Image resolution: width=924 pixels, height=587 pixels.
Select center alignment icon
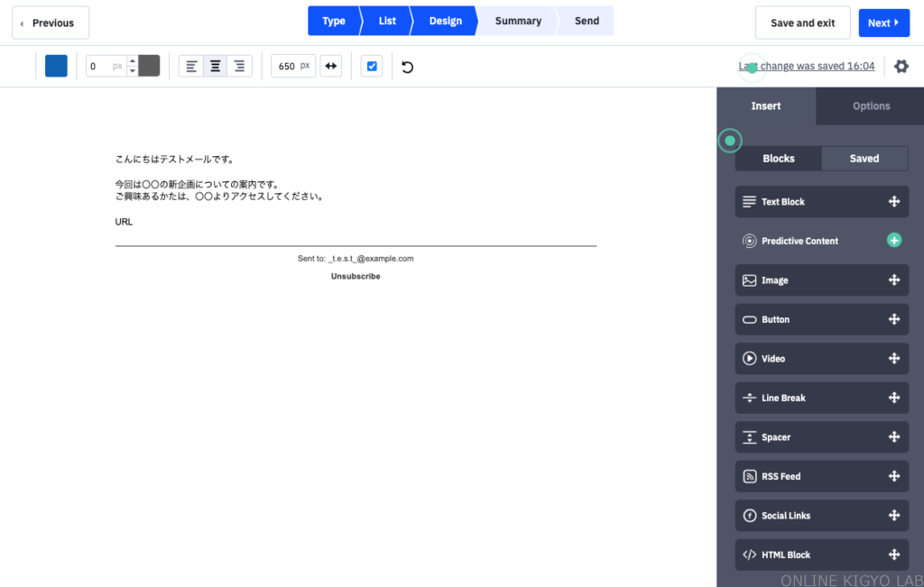tap(215, 66)
